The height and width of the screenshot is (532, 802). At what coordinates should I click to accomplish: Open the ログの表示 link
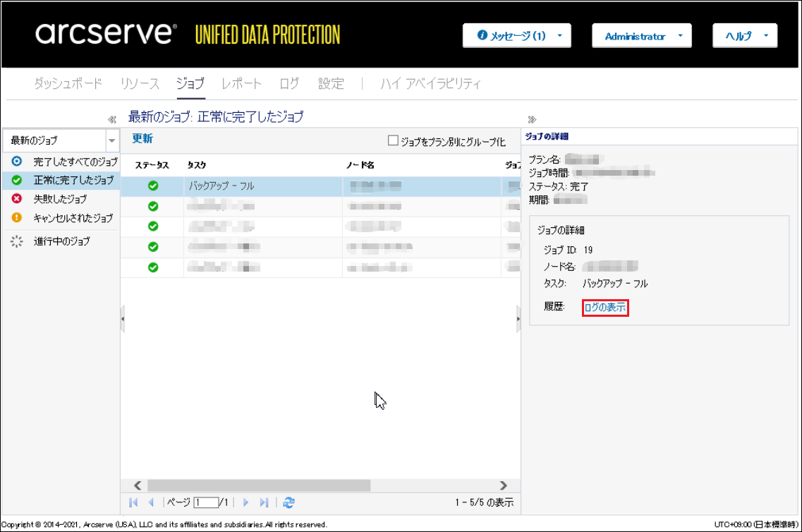tap(605, 308)
